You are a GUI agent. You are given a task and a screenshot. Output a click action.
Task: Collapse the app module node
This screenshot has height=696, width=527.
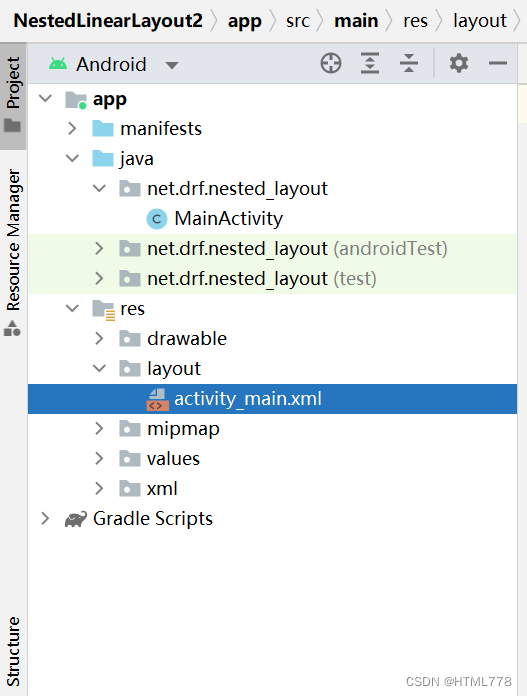[46, 98]
